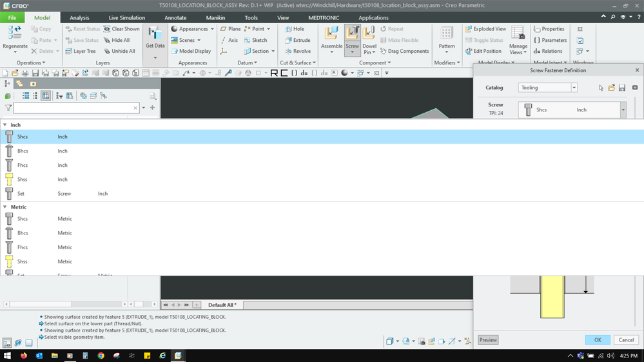Create a datum Plane

(230, 29)
